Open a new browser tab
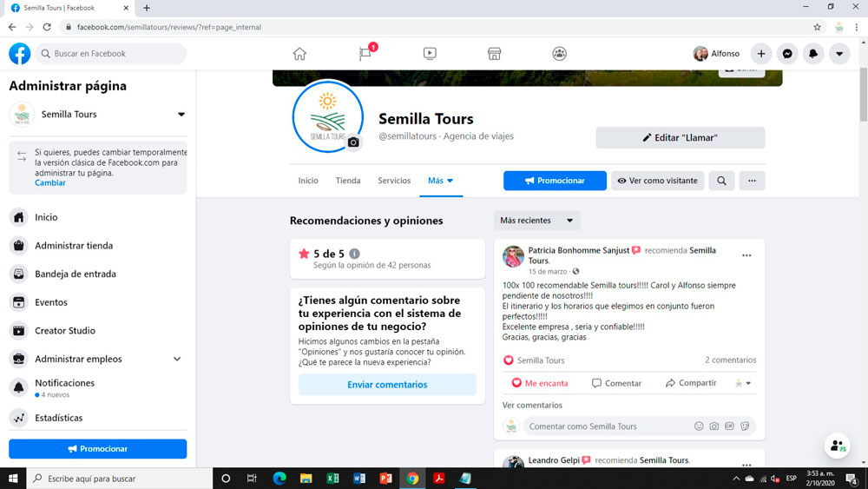The height and width of the screenshot is (489, 868). click(146, 8)
